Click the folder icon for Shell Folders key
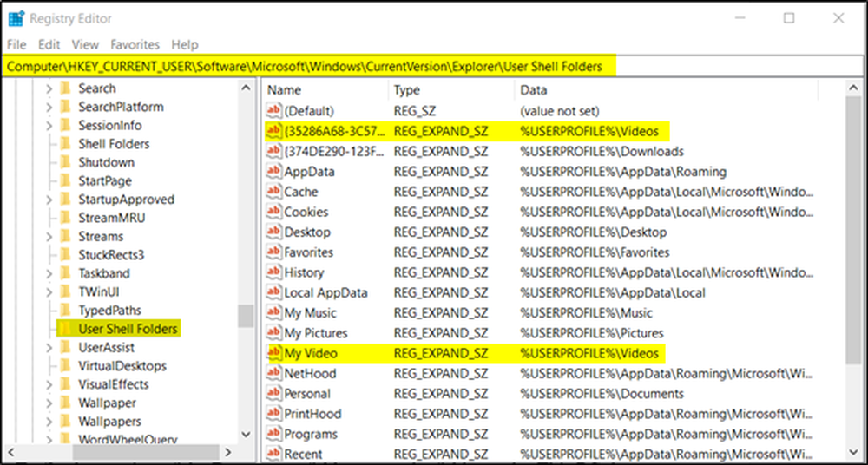868x465 pixels. (x=65, y=144)
